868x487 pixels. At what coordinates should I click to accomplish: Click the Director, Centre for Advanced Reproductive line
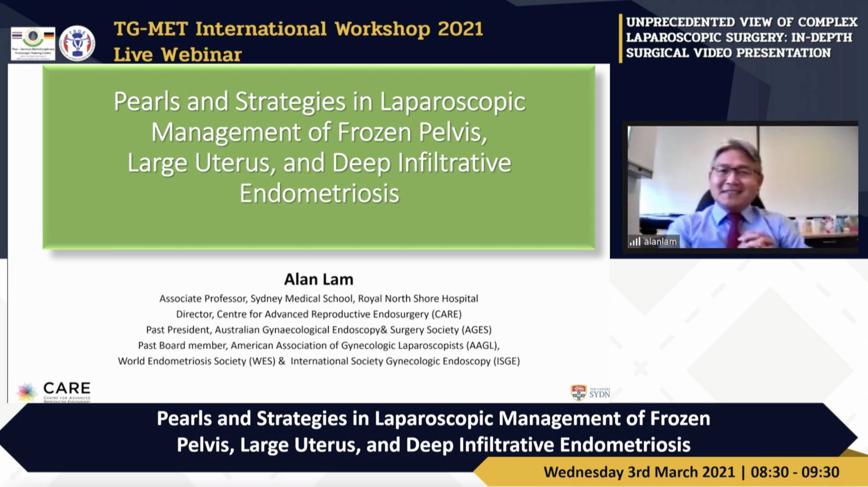tap(319, 314)
